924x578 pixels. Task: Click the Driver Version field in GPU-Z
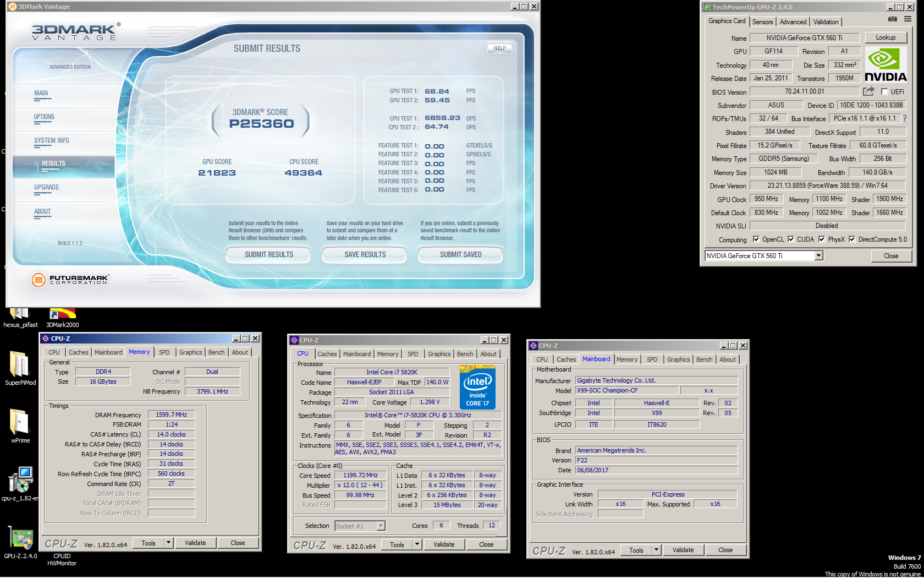click(x=828, y=186)
